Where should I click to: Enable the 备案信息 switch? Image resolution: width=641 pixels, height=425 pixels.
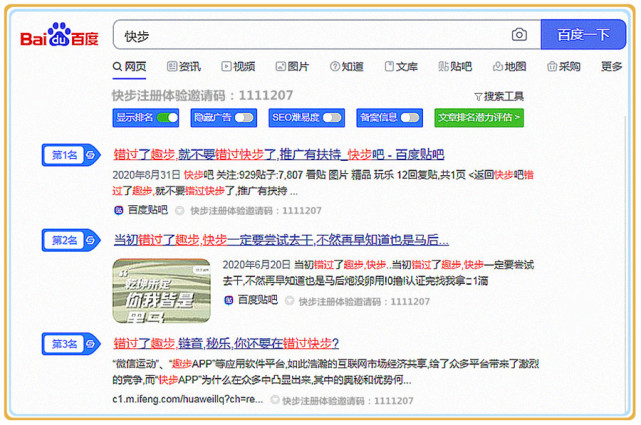pos(410,118)
